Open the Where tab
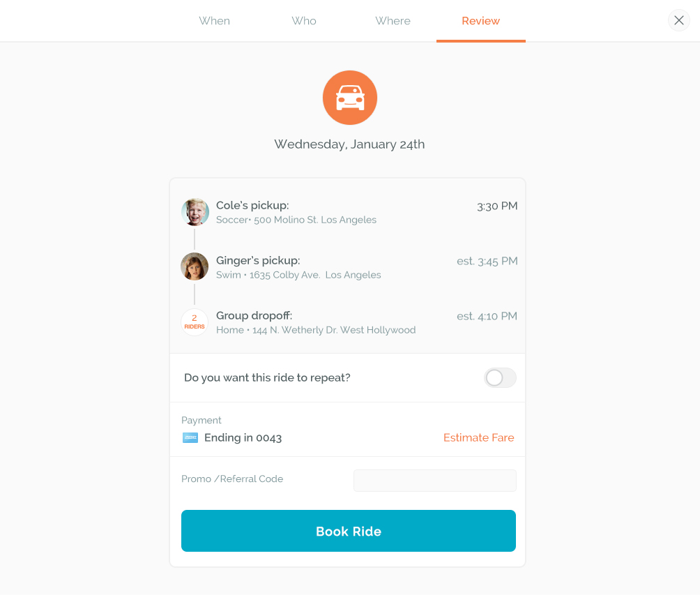The width and height of the screenshot is (700, 595). pyautogui.click(x=393, y=21)
